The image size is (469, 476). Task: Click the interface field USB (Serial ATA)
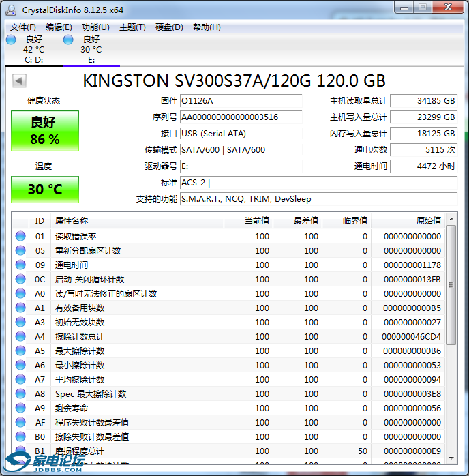click(241, 134)
